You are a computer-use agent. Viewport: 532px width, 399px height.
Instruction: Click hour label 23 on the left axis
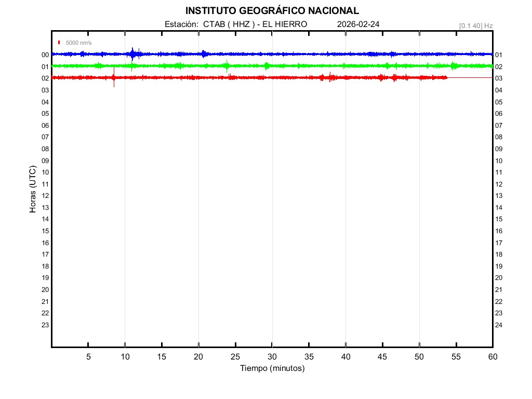pyautogui.click(x=45, y=325)
